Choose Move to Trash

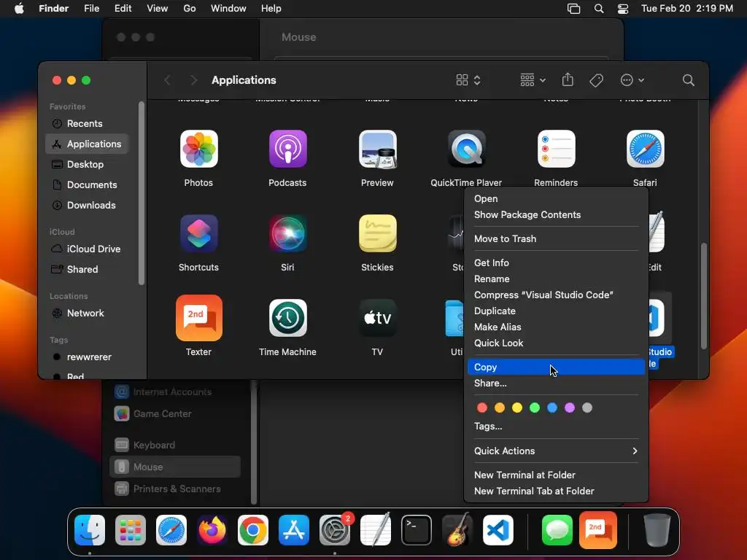(556, 238)
